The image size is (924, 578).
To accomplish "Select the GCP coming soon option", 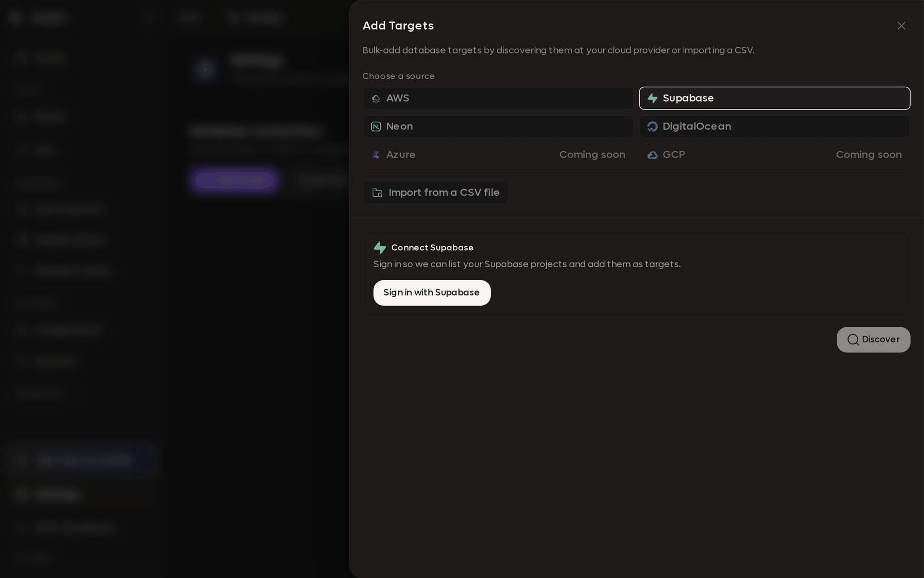I will click(774, 155).
